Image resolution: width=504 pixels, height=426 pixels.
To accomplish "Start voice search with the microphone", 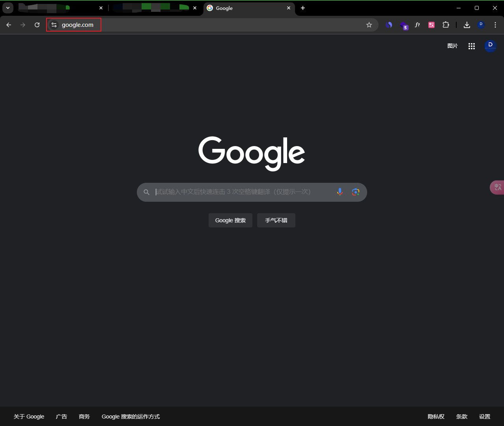I will [340, 192].
